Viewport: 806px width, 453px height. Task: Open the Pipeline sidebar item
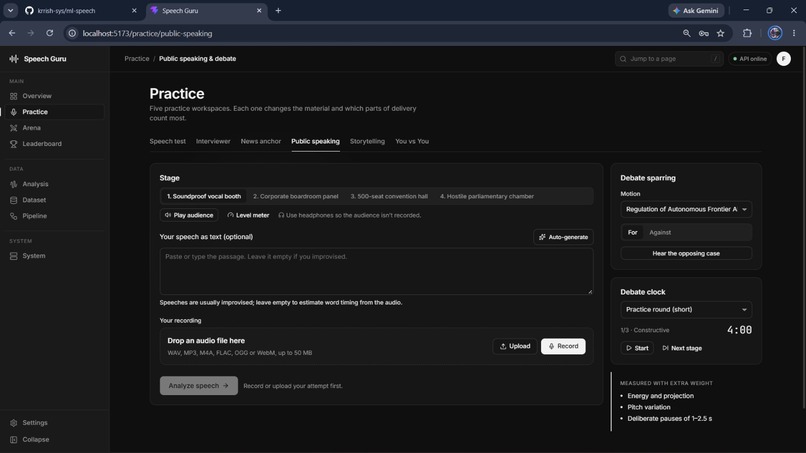click(x=34, y=216)
